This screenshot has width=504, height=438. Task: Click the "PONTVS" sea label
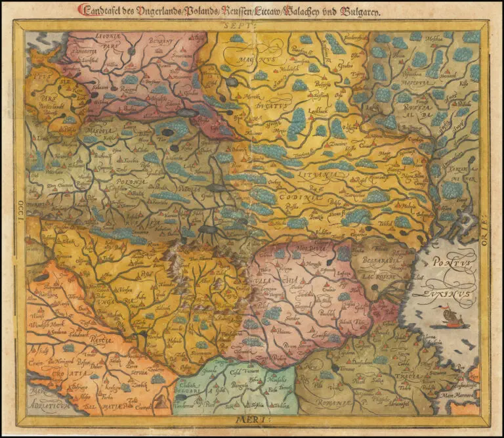click(453, 263)
